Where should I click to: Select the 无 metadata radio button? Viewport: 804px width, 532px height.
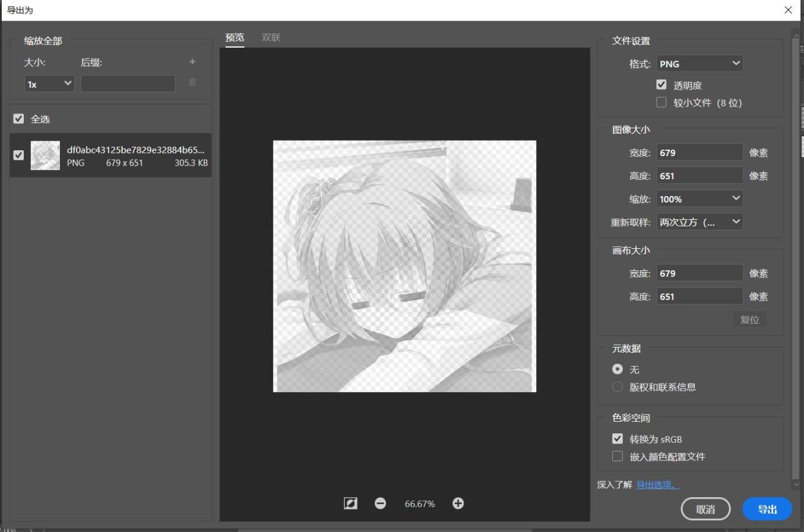(618, 369)
